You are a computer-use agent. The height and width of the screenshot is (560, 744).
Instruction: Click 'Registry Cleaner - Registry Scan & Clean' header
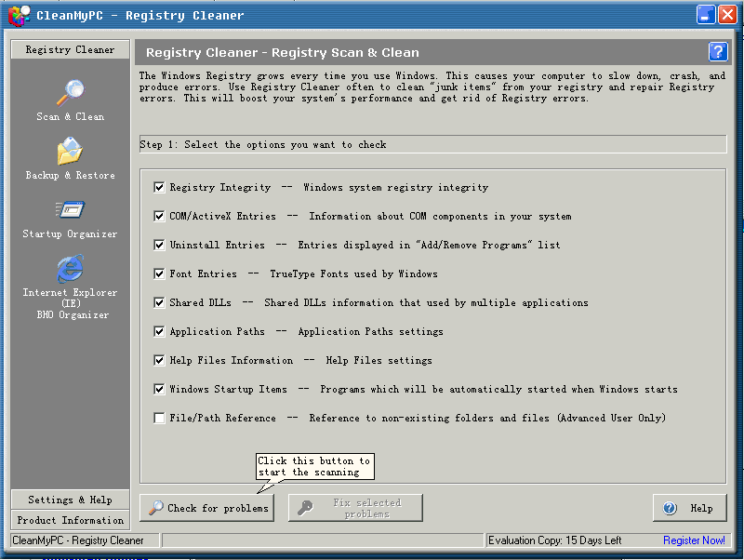[x=283, y=52]
